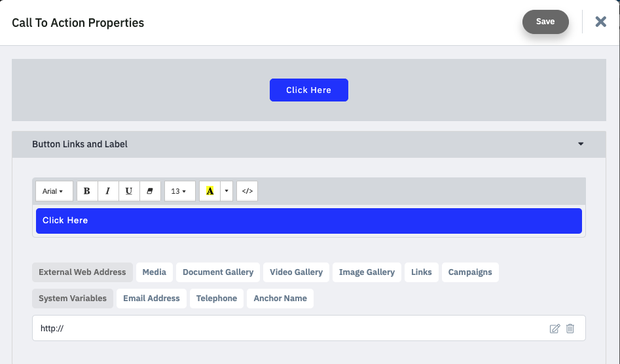Switch to the Links tab
The width and height of the screenshot is (620, 364).
[422, 272]
